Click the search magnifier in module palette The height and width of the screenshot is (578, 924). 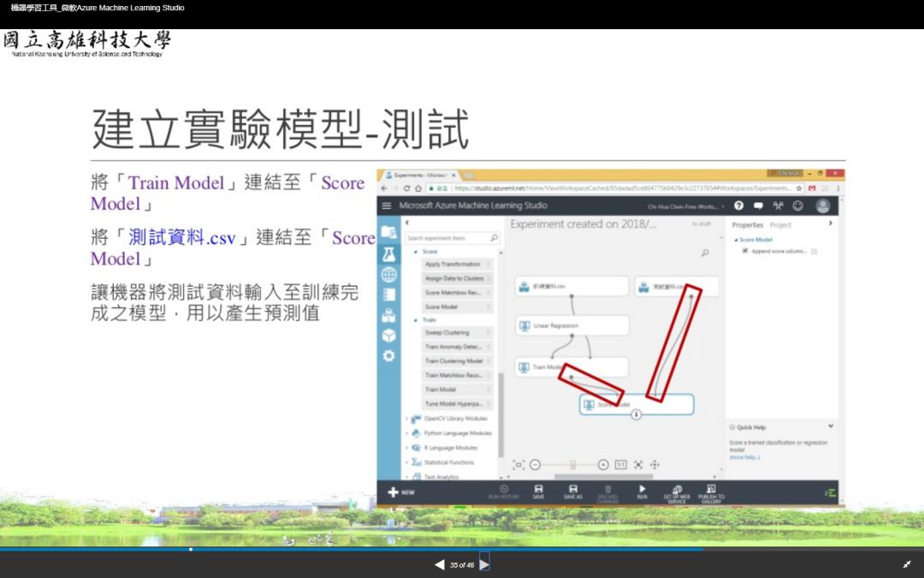coord(495,238)
